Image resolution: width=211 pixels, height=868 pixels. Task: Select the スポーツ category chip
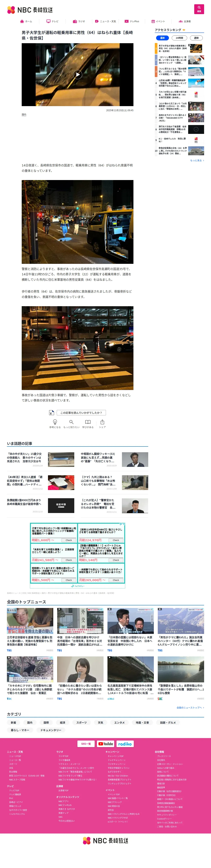pyautogui.click(x=82, y=722)
